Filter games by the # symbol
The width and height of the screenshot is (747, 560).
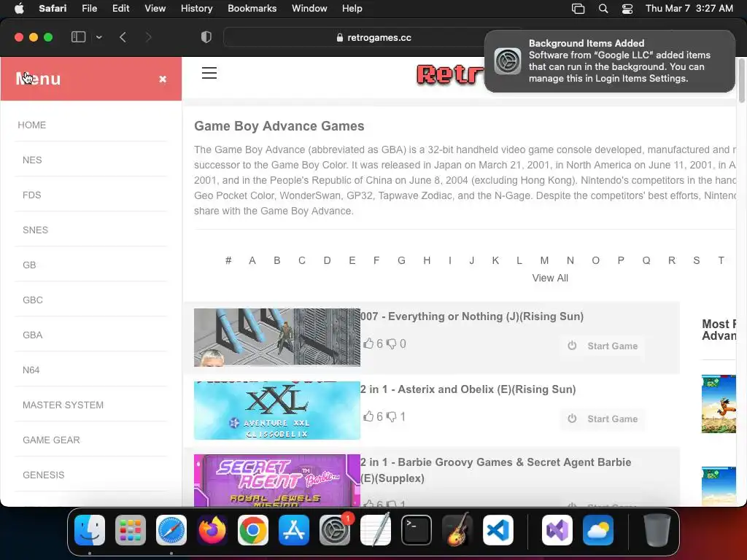point(228,260)
